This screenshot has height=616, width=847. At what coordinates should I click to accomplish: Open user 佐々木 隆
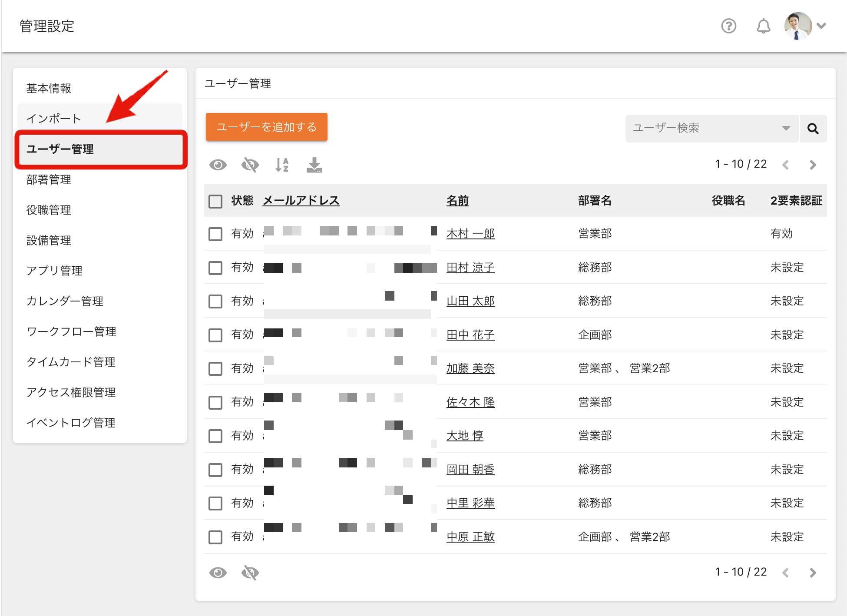coord(470,402)
